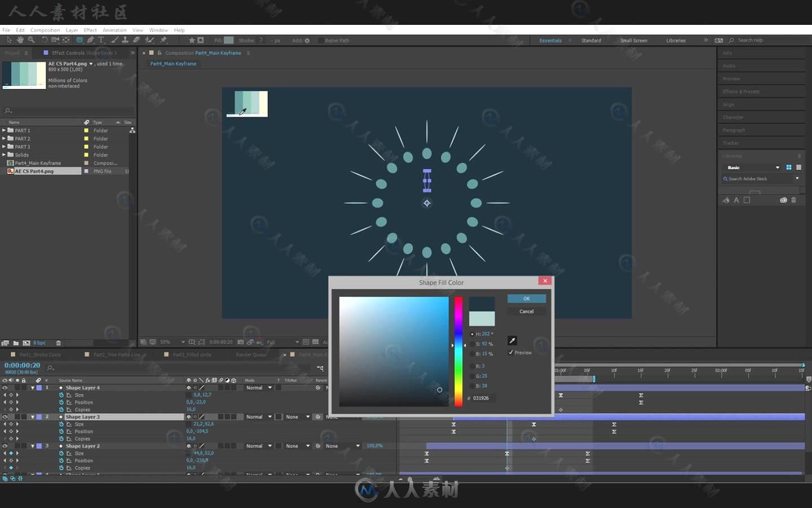Viewport: 812px width, 508px height.
Task: Click the Libraries panel list view icon
Action: tap(798, 168)
